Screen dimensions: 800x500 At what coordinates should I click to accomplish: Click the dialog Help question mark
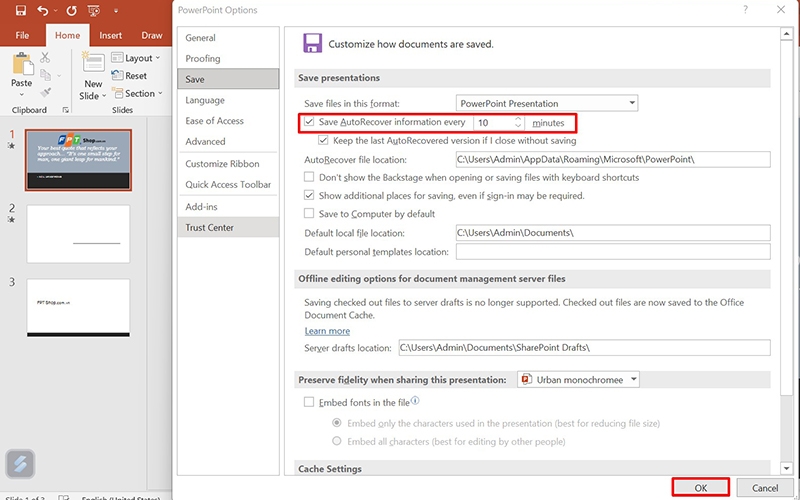(x=745, y=10)
